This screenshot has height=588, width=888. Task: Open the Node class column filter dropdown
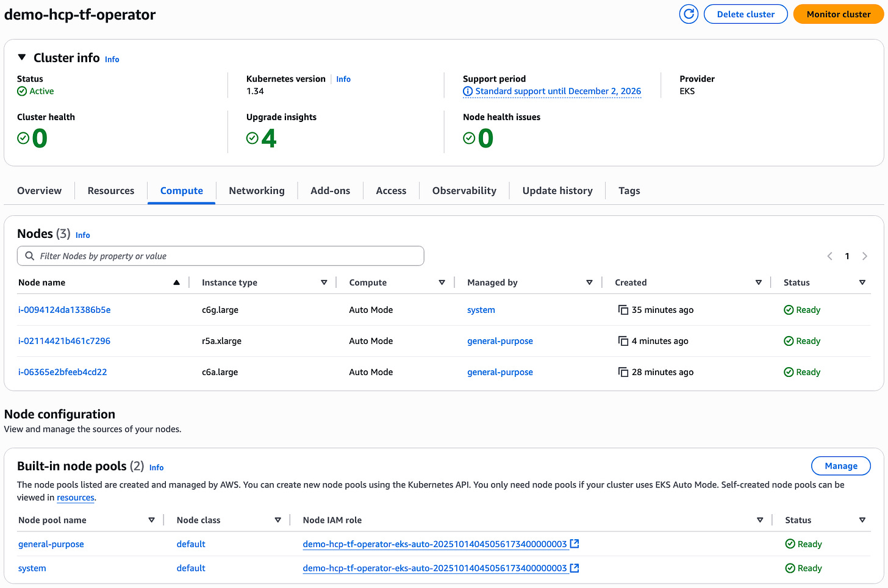point(278,520)
